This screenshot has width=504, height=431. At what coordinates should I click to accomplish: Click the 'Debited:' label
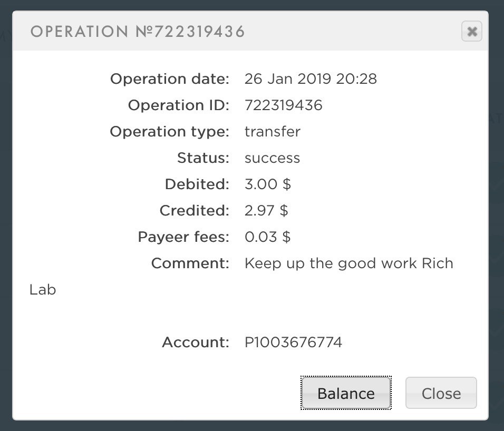pos(197,184)
